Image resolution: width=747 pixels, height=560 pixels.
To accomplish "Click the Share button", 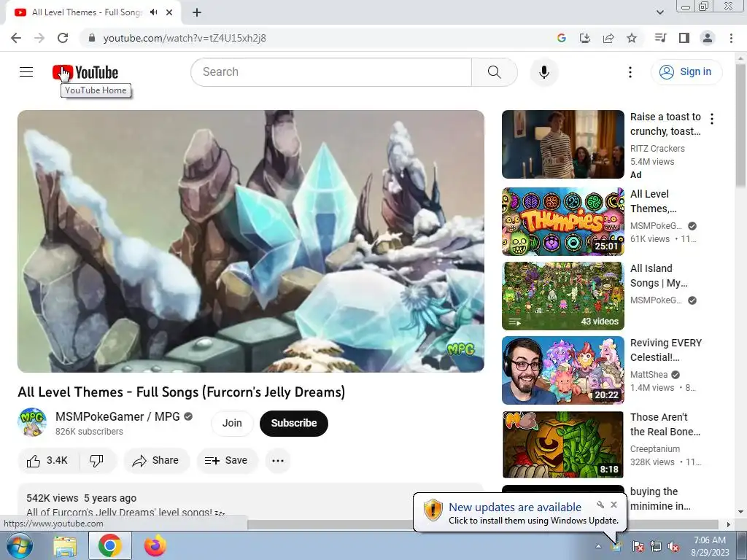I will click(x=156, y=461).
